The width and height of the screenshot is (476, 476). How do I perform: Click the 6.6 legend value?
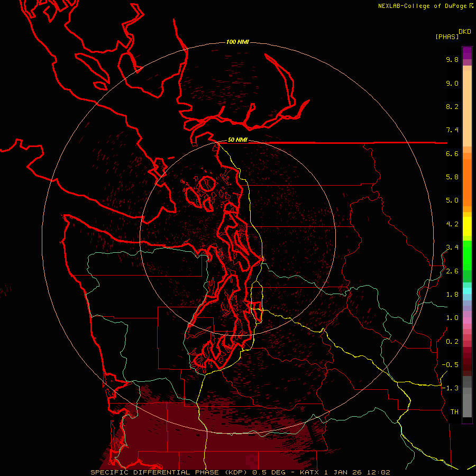tap(452, 153)
